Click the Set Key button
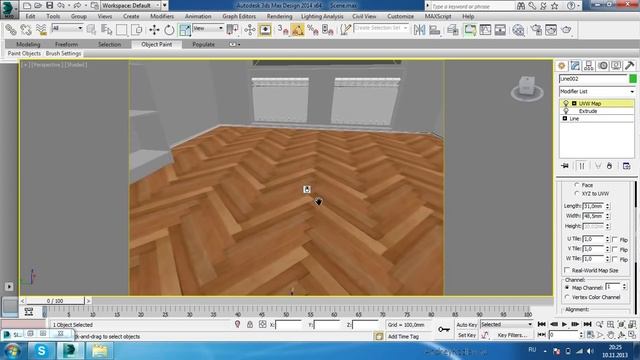This screenshot has height=360, width=640. point(467,335)
